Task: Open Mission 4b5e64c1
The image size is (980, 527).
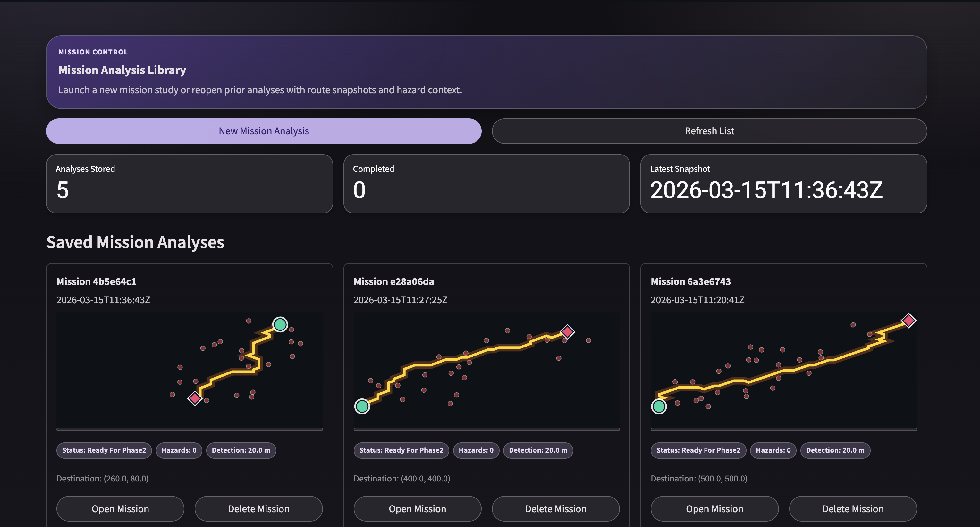Action: coord(120,508)
